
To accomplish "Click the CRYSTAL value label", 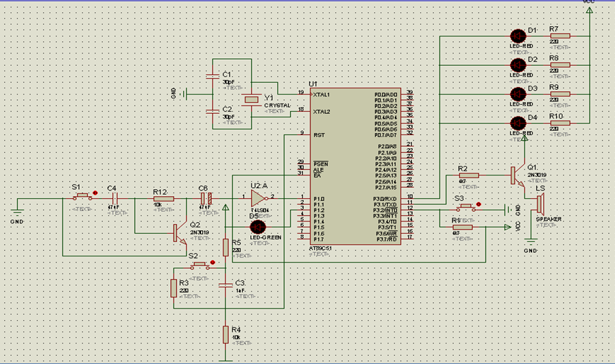I will coord(277,106).
